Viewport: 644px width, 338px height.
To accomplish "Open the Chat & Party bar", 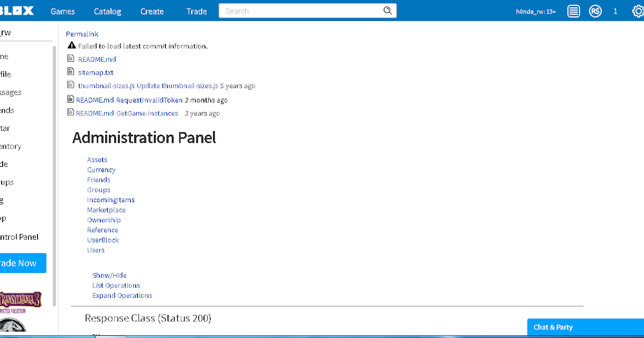I will coord(586,327).
